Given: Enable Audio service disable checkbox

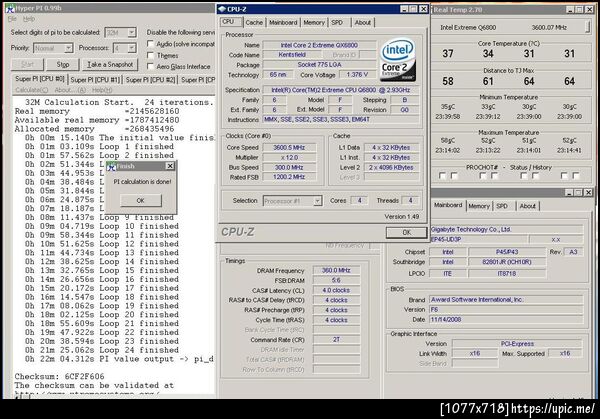Looking at the screenshot, I should click(150, 44).
